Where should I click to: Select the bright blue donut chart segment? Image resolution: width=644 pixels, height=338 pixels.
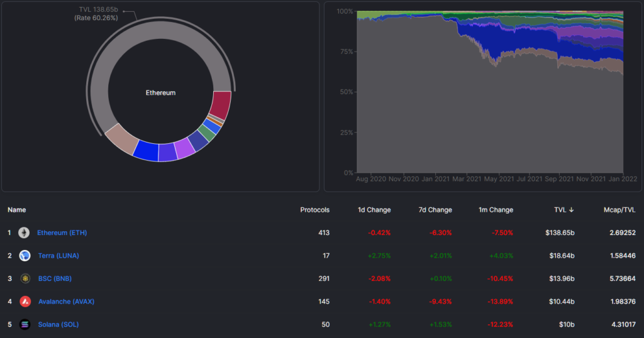146,151
